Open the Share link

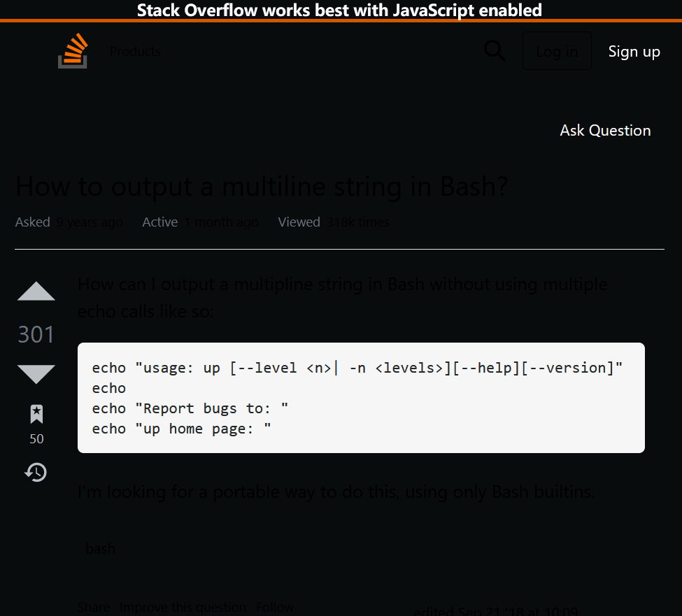point(94,607)
